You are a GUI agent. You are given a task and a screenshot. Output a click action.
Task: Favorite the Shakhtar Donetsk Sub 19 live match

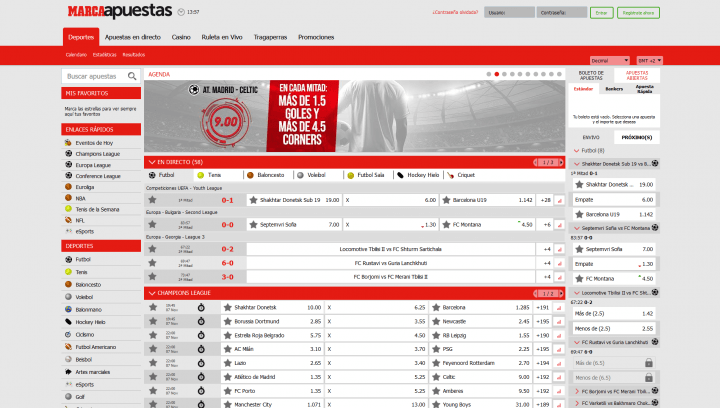[x=152, y=200]
